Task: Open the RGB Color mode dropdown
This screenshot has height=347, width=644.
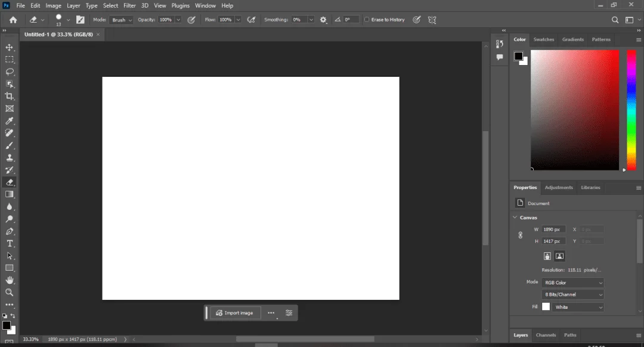Action: [x=573, y=283]
